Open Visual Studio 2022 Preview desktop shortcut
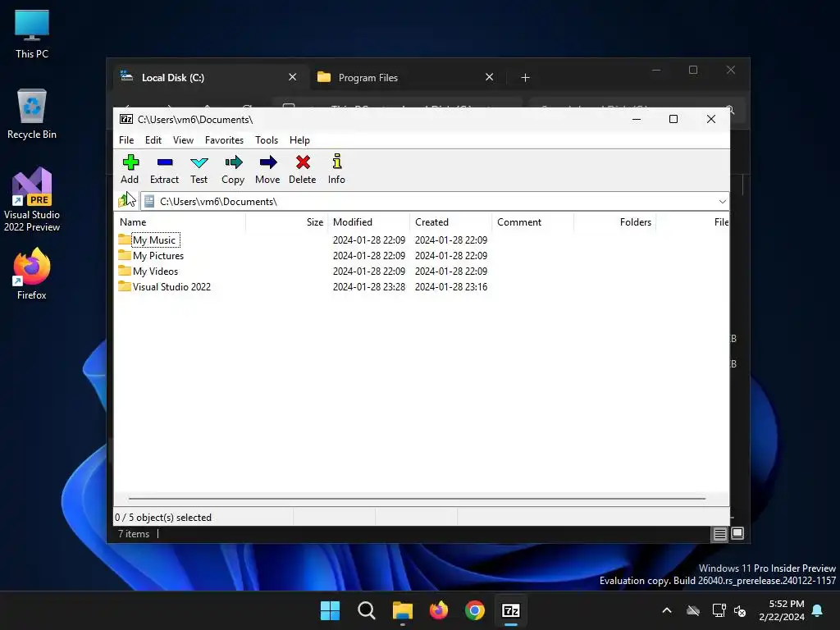Image resolution: width=840 pixels, height=630 pixels. (32, 199)
